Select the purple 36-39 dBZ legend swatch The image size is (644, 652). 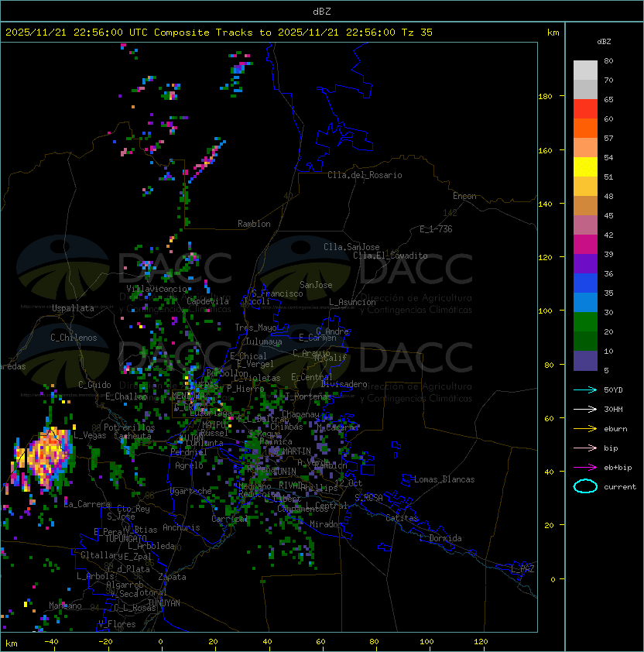pyautogui.click(x=585, y=264)
